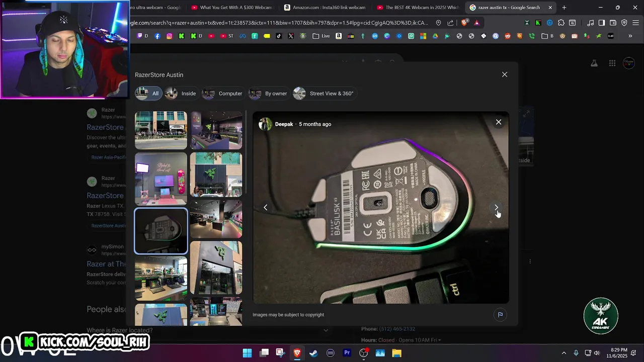Screen dimensions: 644x362
Task: Open the Razer storefront entrance thumbnail
Action: [216, 267]
